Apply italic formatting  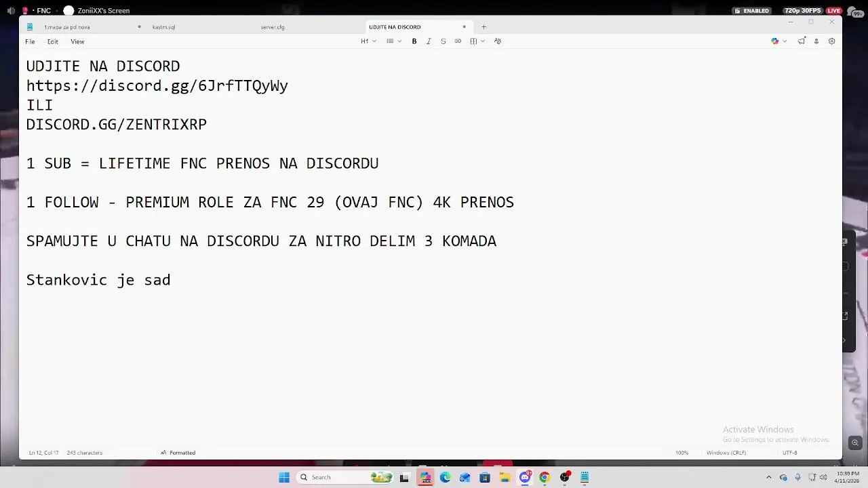pos(429,41)
